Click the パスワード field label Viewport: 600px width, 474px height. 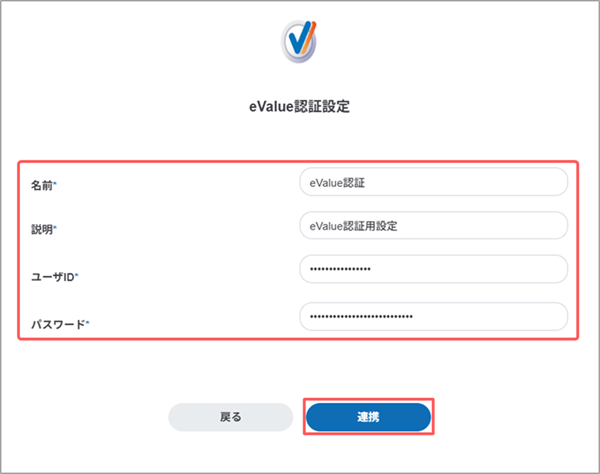(58, 324)
